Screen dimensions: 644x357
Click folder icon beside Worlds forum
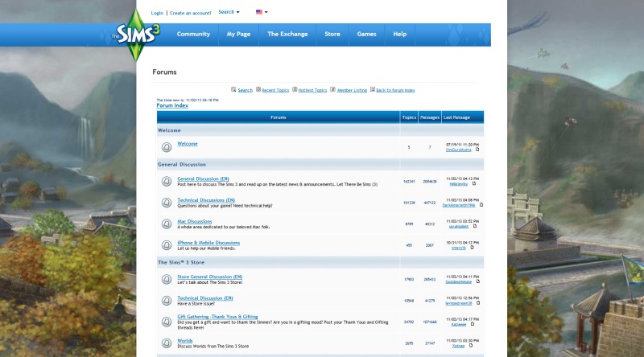point(167,343)
